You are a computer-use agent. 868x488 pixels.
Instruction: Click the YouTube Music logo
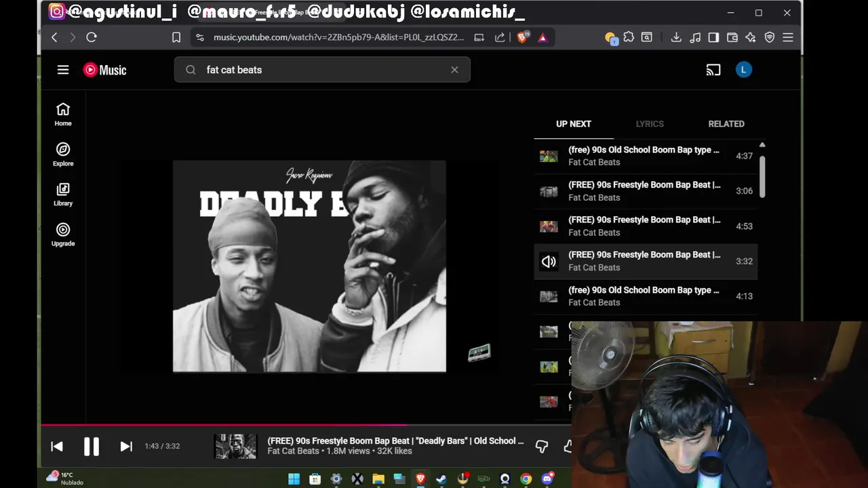tap(104, 70)
